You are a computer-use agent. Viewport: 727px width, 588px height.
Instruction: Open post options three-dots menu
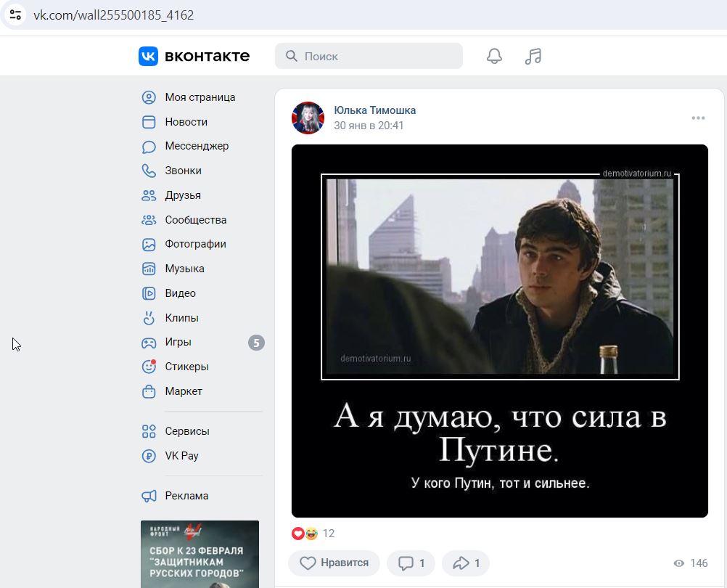click(x=698, y=118)
